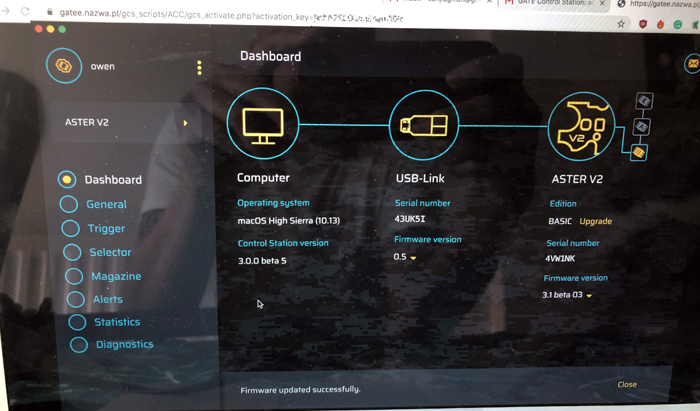
Task: Select the Trigger radio option
Action: [x=71, y=228]
